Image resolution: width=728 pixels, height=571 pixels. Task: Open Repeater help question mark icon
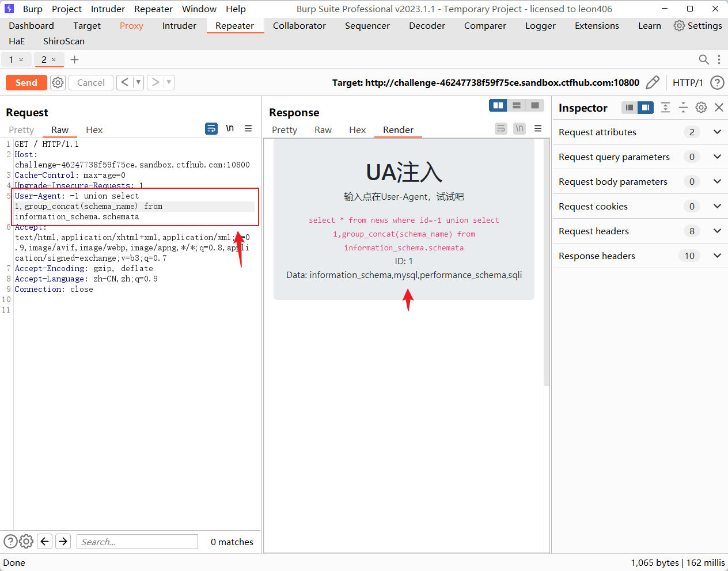click(x=717, y=82)
